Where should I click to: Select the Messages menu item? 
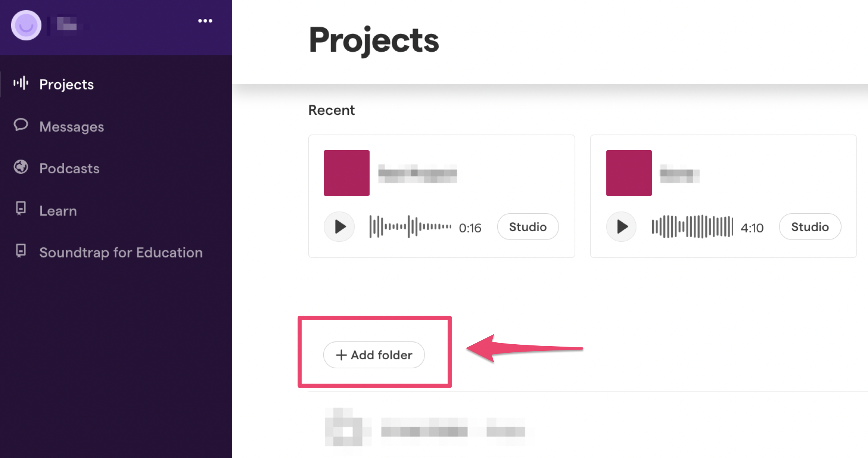coord(71,127)
